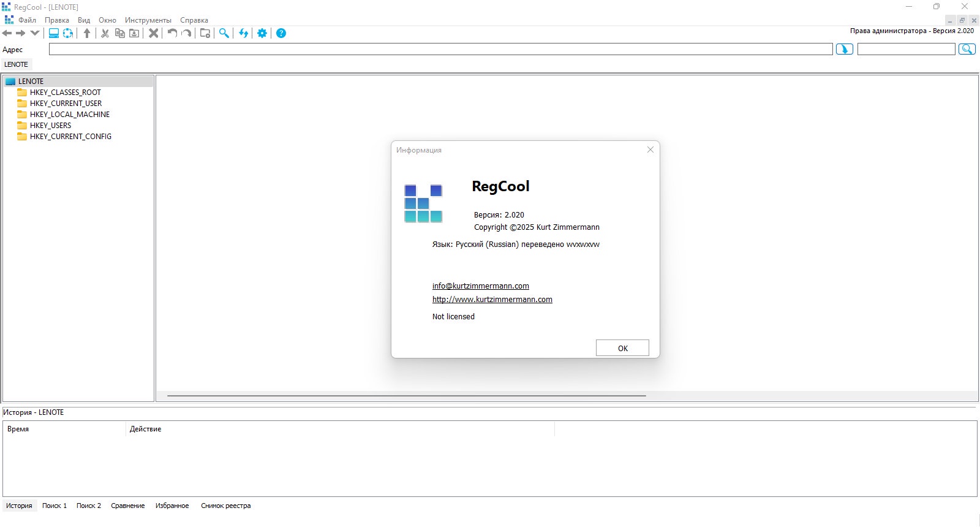Click the 'Версия: 2.020' text in dialog
Screen dimensions: 980x527
(x=499, y=215)
